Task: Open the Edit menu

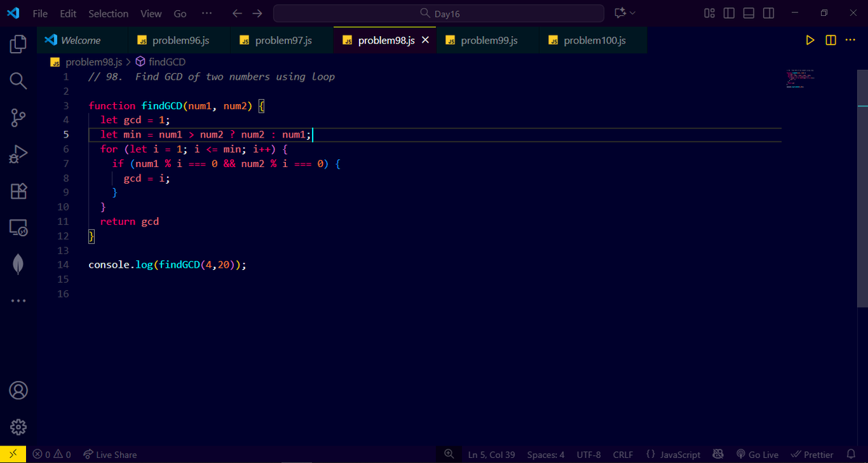Action: tap(68, 13)
